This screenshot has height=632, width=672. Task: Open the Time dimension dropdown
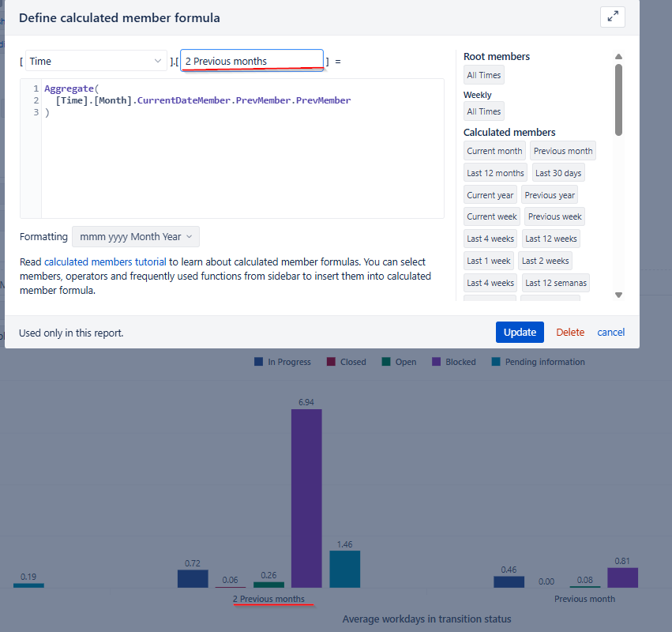click(x=96, y=61)
